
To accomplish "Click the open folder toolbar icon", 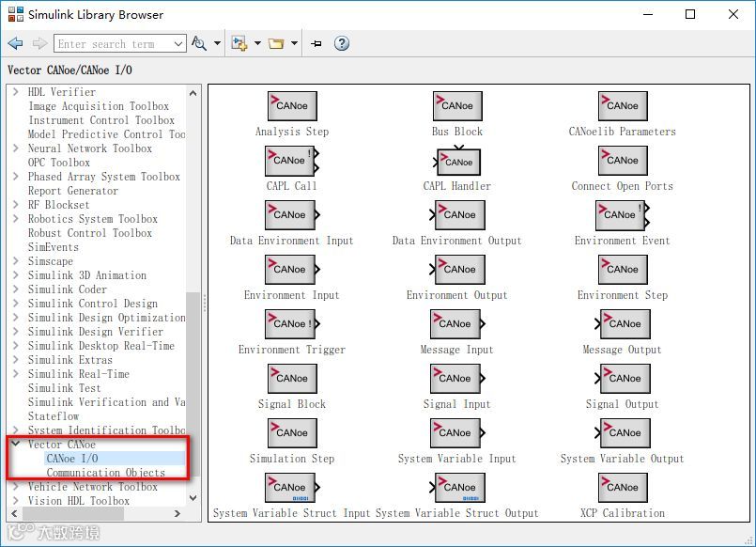I will [276, 44].
